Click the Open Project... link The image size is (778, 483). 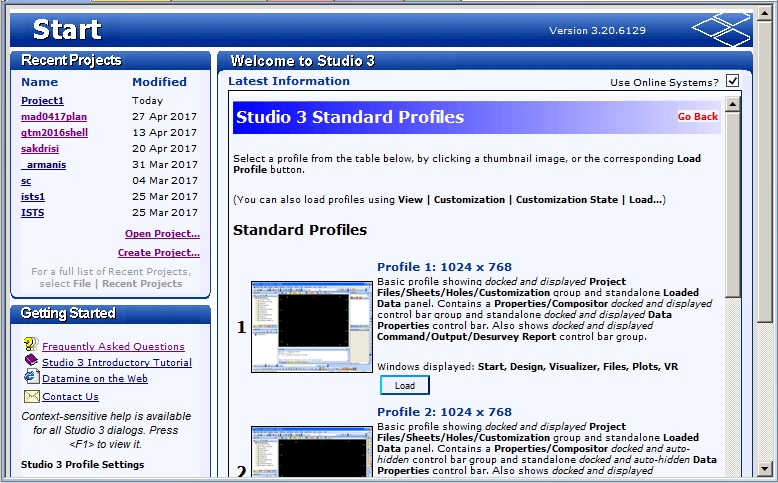point(162,234)
